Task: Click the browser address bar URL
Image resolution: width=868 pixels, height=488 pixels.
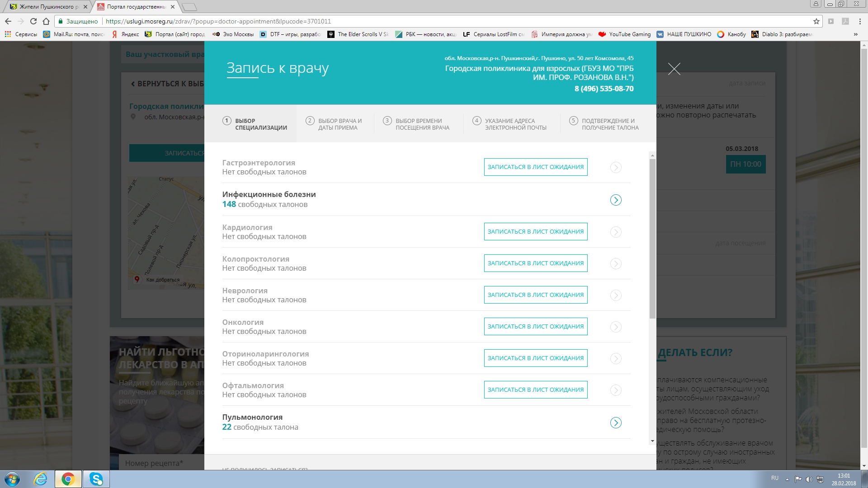Action: (218, 21)
